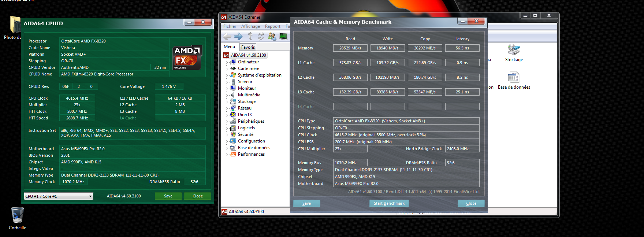644x237 pixels.
Task: Click the Memory Bus value 1070.2 MHz
Action: point(350,163)
